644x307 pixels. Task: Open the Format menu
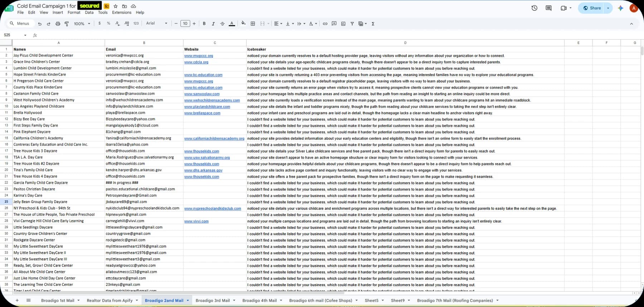tap(74, 13)
